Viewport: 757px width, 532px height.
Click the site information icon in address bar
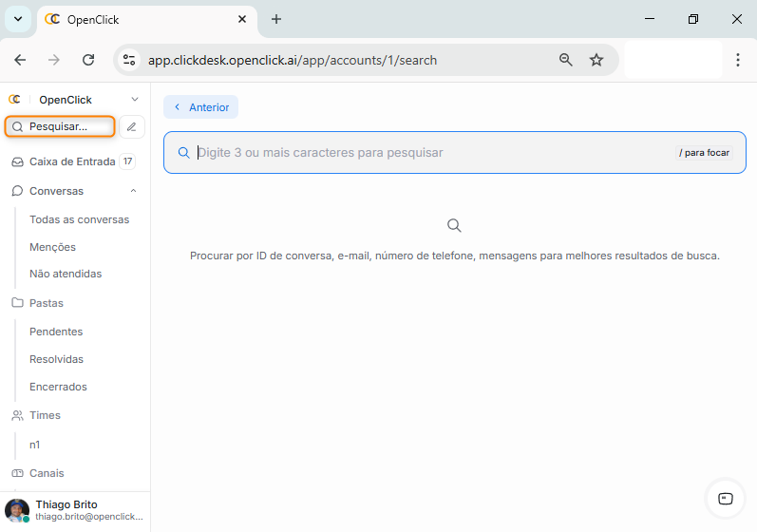click(x=130, y=60)
